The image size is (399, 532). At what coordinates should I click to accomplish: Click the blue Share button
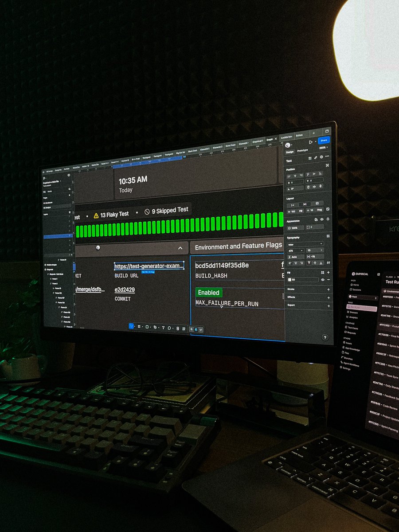(324, 141)
